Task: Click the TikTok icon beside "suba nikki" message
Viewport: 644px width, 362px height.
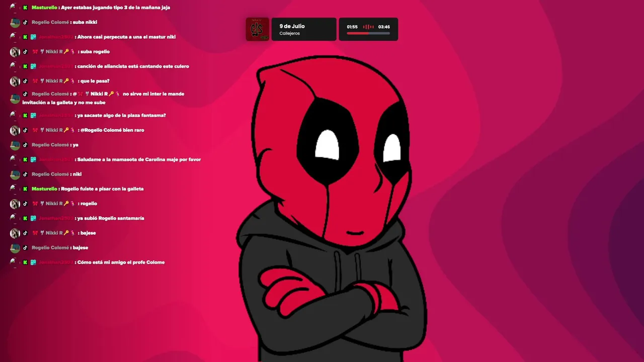Action: 25,22
